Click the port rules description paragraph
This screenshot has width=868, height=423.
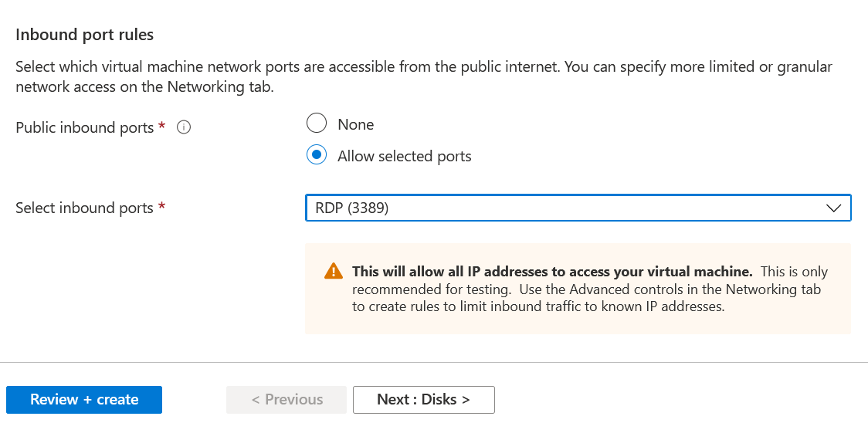[423, 76]
